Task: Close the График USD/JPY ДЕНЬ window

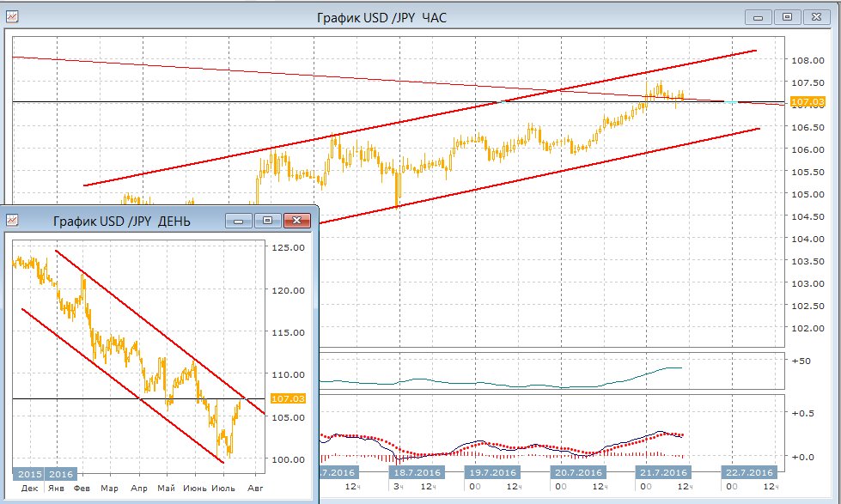Action: tap(296, 221)
